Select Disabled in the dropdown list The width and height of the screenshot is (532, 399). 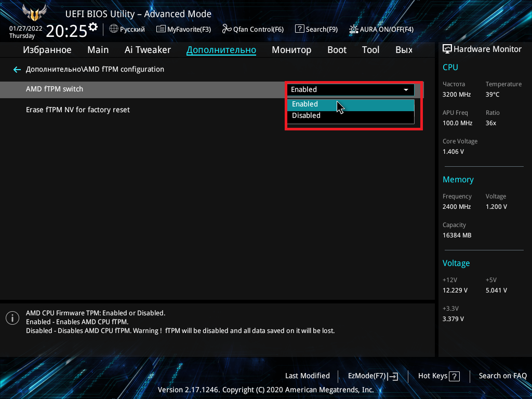pyautogui.click(x=351, y=116)
